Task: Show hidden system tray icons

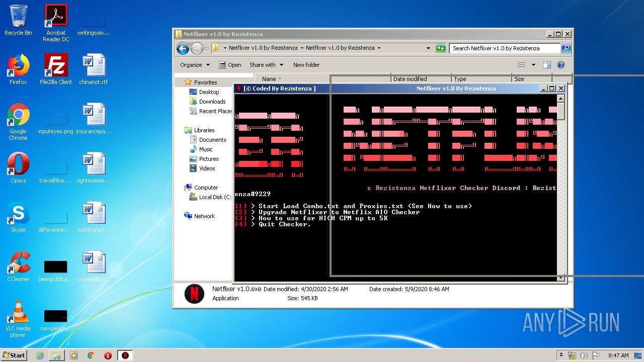Action: (x=561, y=355)
